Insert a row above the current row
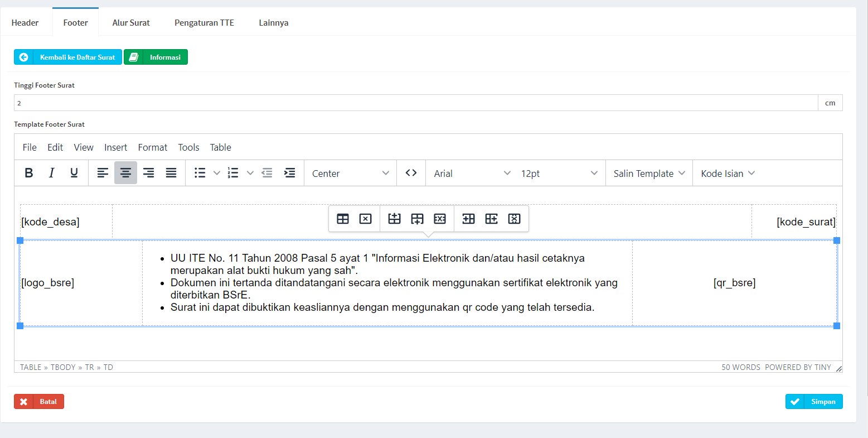This screenshot has height=438, width=868. 394,218
